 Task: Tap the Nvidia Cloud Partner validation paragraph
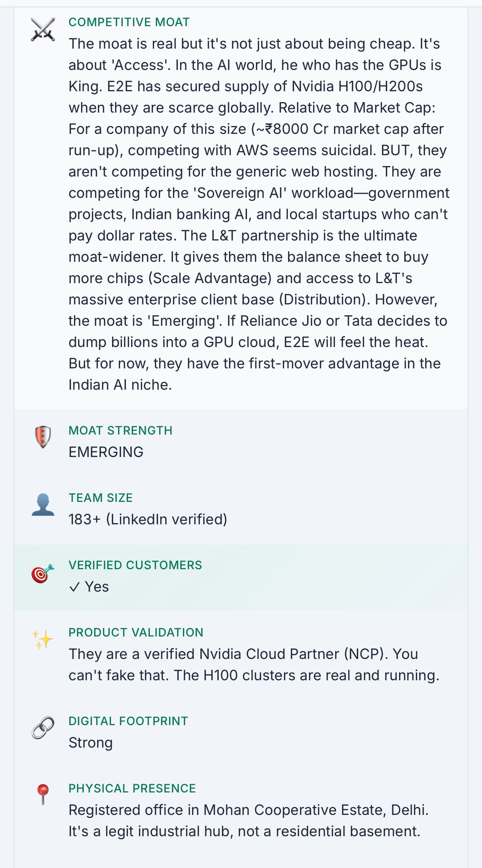coord(254,665)
